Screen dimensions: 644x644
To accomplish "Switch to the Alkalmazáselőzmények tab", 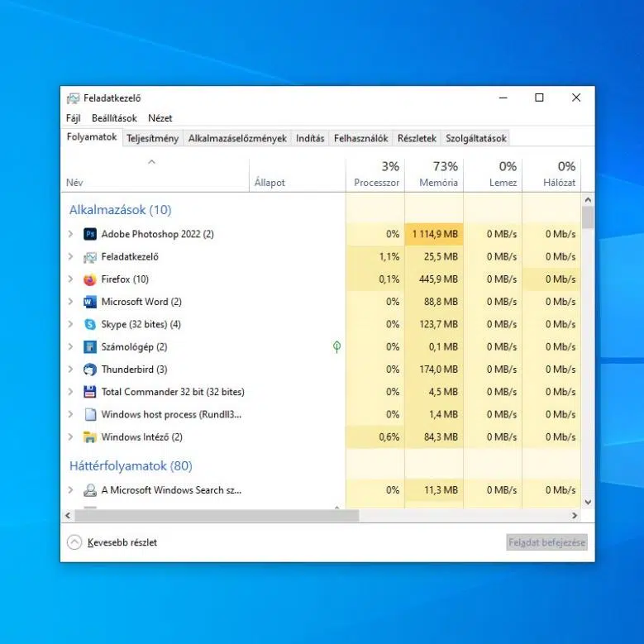I will click(237, 138).
